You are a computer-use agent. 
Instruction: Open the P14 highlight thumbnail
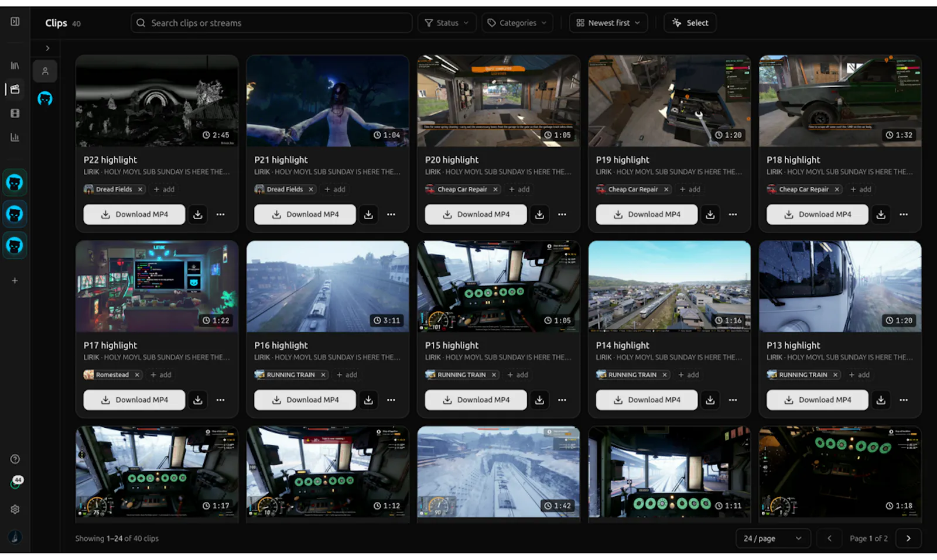pyautogui.click(x=669, y=287)
